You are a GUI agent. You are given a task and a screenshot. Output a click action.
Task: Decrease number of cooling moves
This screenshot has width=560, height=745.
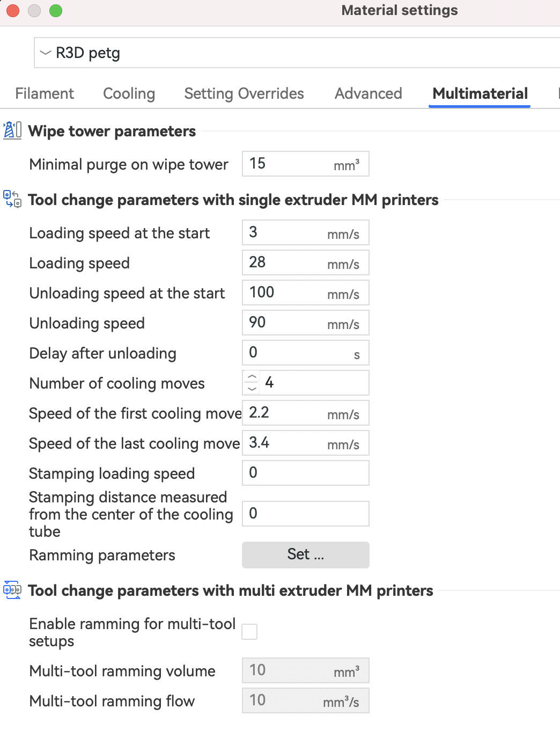click(252, 389)
